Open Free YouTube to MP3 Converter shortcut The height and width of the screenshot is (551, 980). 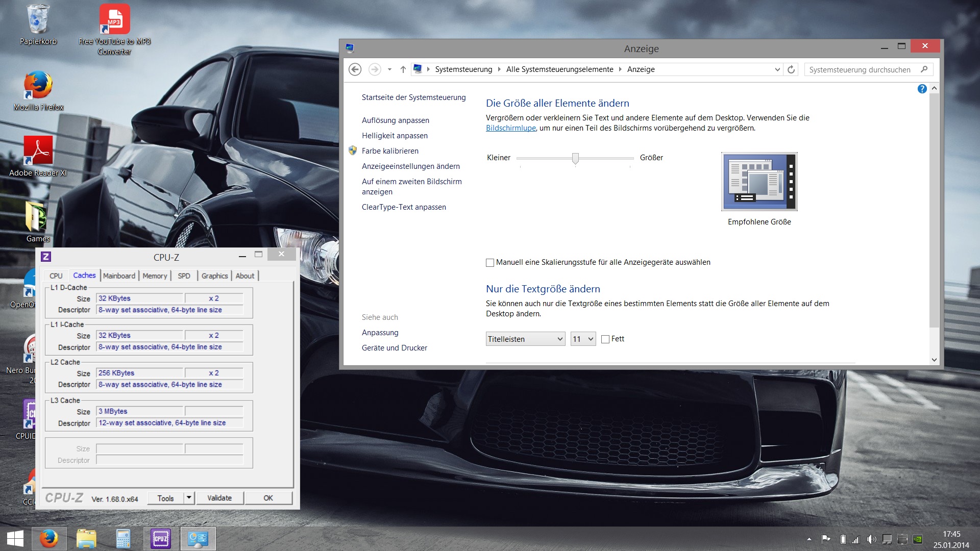pos(114,20)
